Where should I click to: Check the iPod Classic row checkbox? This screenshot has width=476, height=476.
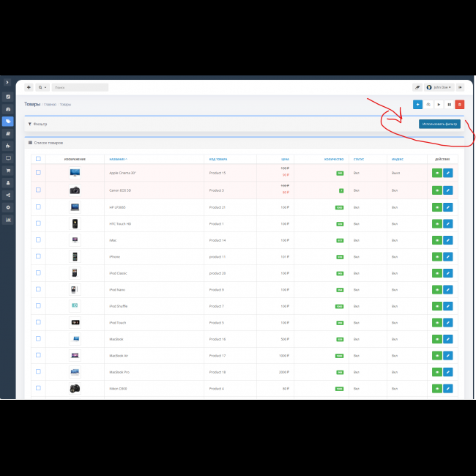coord(38,272)
